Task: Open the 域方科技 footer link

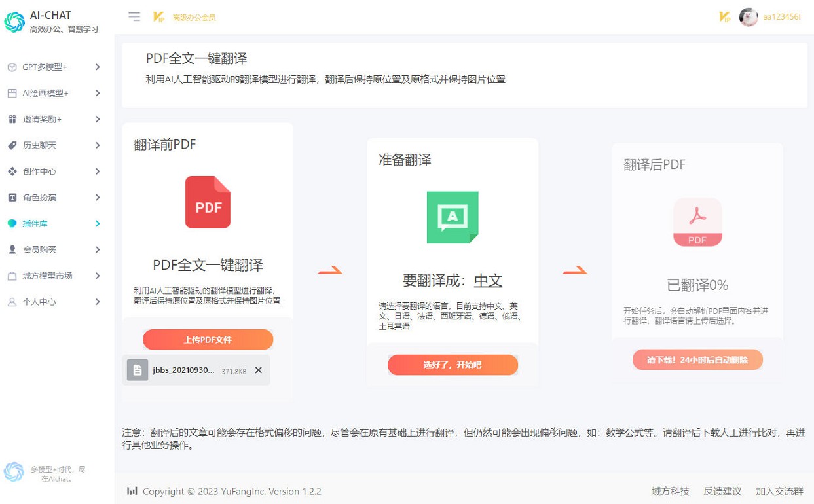Action: [670, 491]
